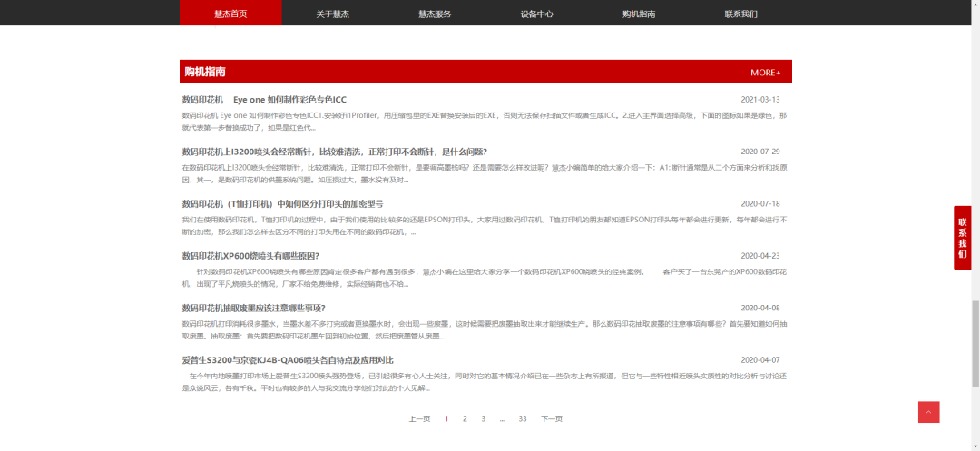
Task: Go to page 3 in pagination
Action: (x=483, y=419)
